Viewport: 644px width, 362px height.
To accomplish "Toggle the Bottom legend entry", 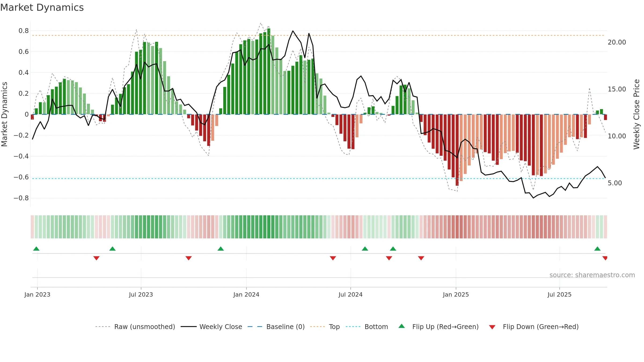I will pos(367,327).
